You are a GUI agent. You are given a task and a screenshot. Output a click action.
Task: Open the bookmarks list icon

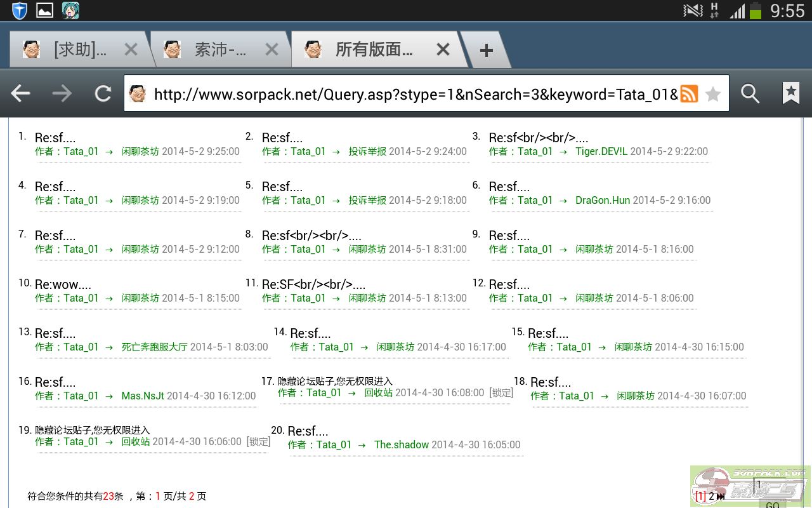(790, 94)
